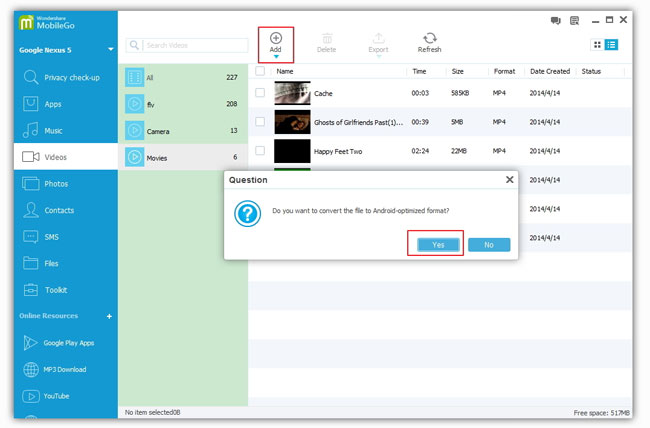The image size is (650, 428).
Task: Click Ghosts of Girlfriends Past thumbnail
Action: click(292, 122)
